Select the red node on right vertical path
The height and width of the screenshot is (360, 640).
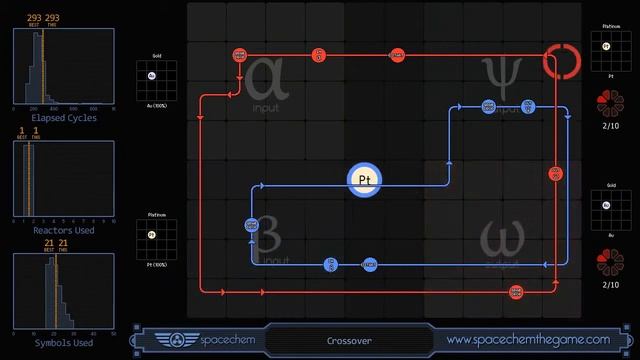pyautogui.click(x=555, y=173)
